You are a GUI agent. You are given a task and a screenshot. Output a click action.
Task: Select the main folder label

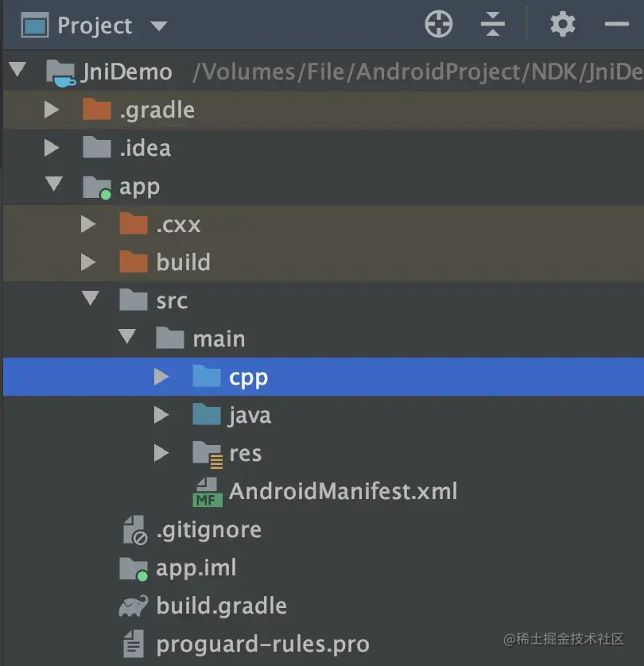pos(219,339)
